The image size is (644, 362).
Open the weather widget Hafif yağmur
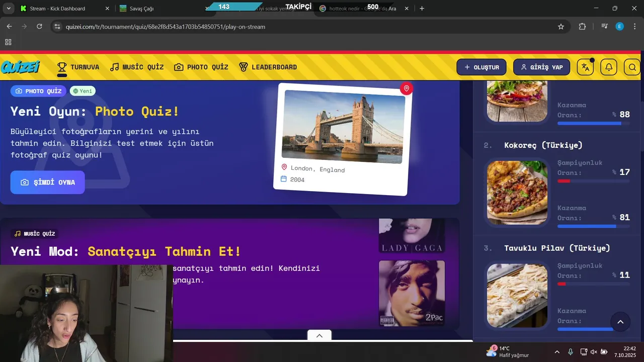[508, 351]
